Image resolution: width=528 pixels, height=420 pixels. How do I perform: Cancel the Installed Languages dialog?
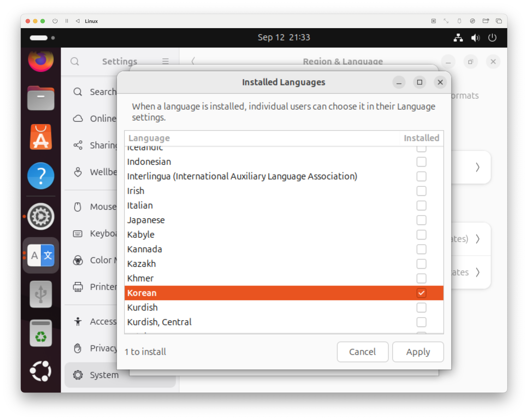(x=362, y=352)
